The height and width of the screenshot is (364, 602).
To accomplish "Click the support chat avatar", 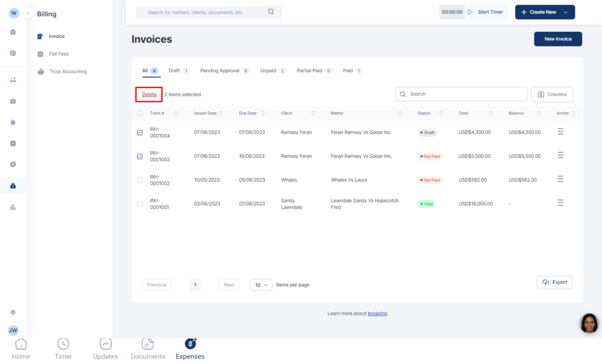I will 589,323.
